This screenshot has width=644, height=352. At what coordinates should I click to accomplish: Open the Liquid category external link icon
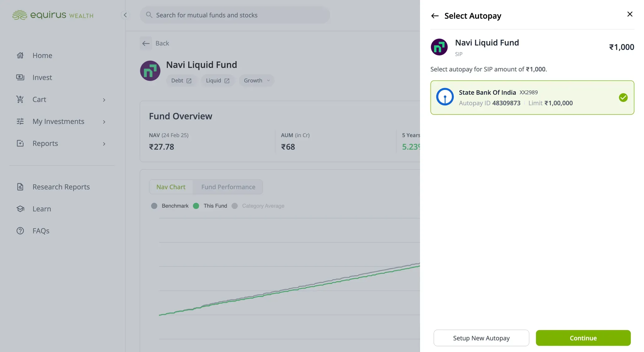pos(227,81)
